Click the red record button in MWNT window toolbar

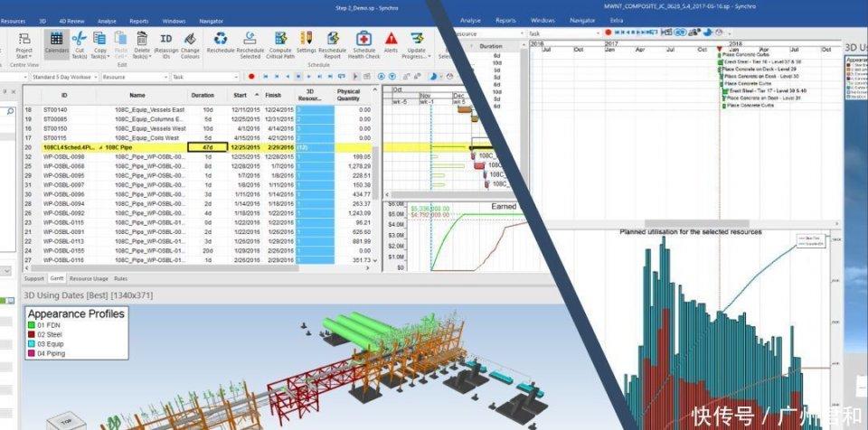[609, 33]
